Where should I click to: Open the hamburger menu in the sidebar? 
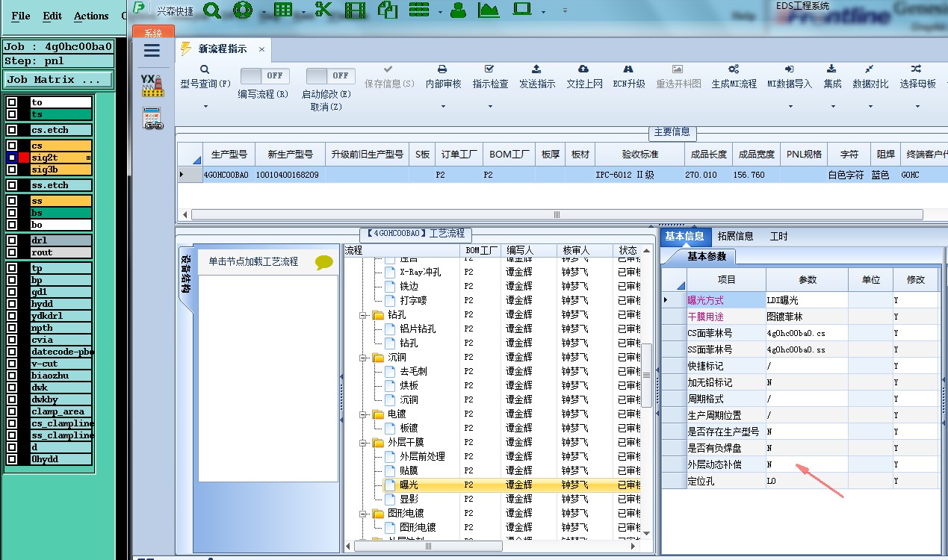click(152, 50)
